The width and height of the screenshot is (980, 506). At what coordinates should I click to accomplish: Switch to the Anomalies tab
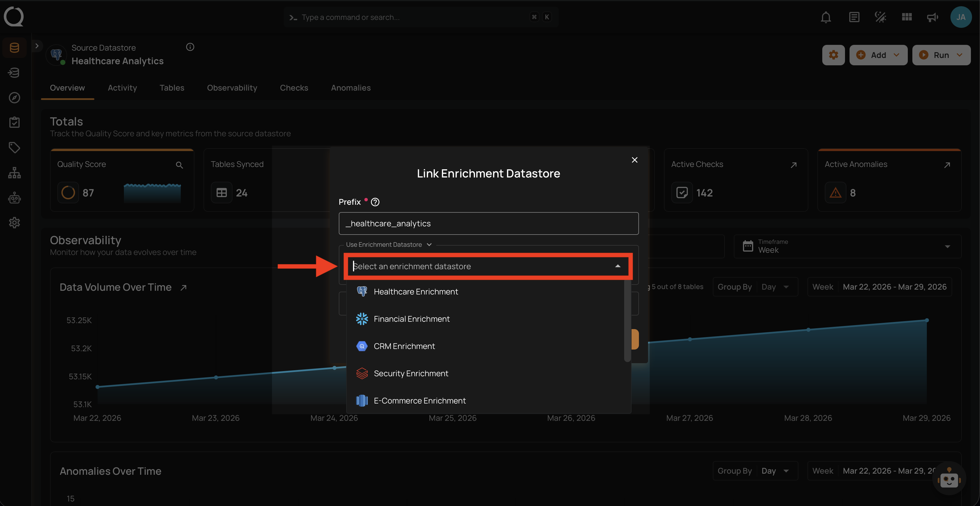pyautogui.click(x=350, y=88)
